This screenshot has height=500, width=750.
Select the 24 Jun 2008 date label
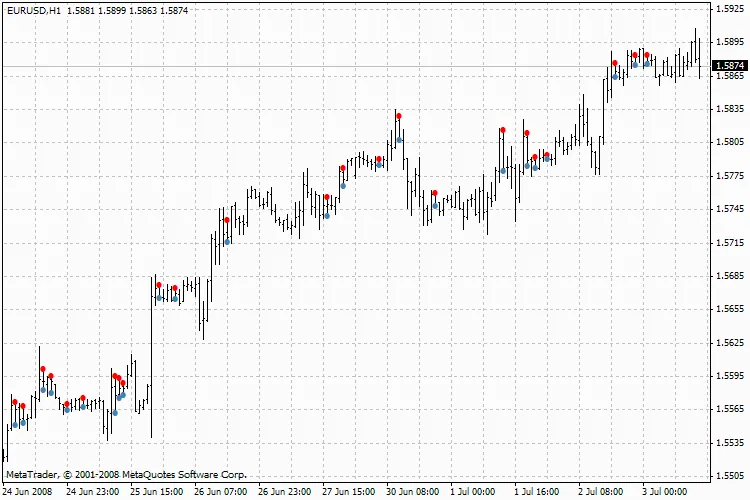[28, 492]
